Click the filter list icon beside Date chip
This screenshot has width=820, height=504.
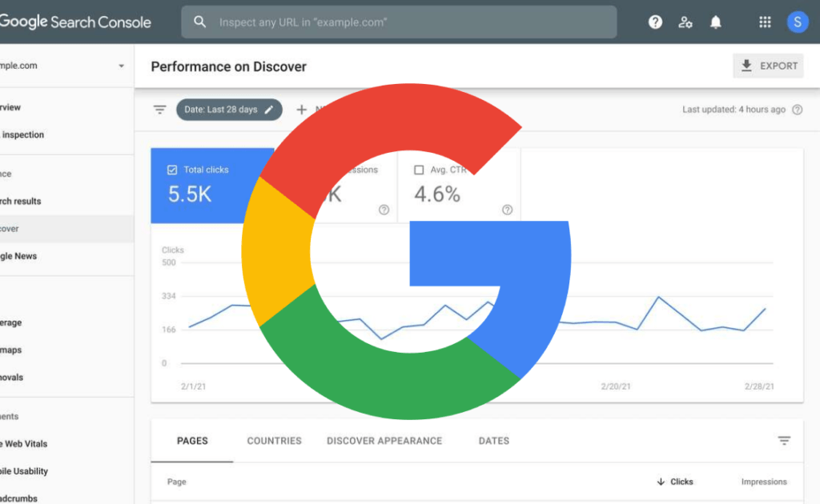(159, 110)
